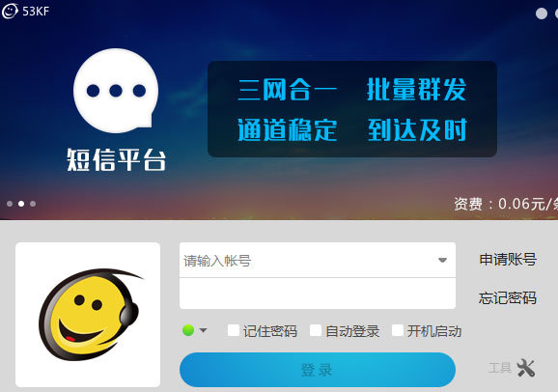This screenshot has height=392, width=558.
Task: Select the active second banner dot
Action: tap(21, 204)
